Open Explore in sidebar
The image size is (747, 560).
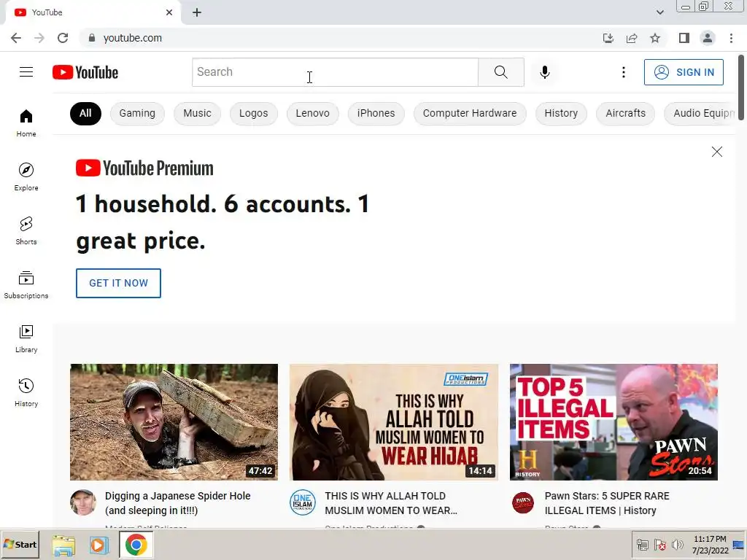point(26,176)
